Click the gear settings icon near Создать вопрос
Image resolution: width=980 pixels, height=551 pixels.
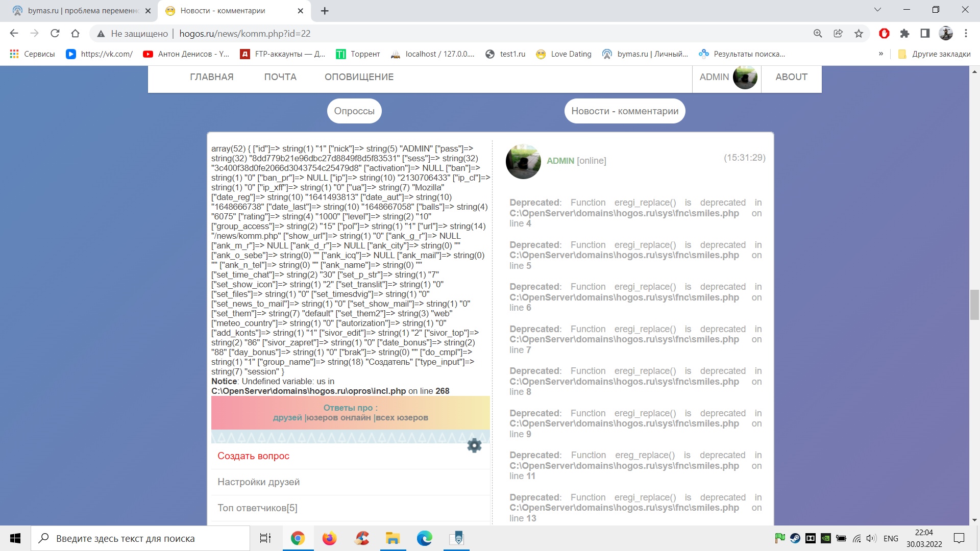[474, 445]
